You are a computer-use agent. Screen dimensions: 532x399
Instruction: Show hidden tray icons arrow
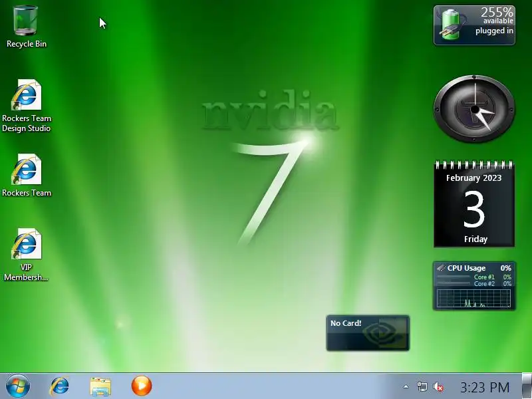coord(406,386)
